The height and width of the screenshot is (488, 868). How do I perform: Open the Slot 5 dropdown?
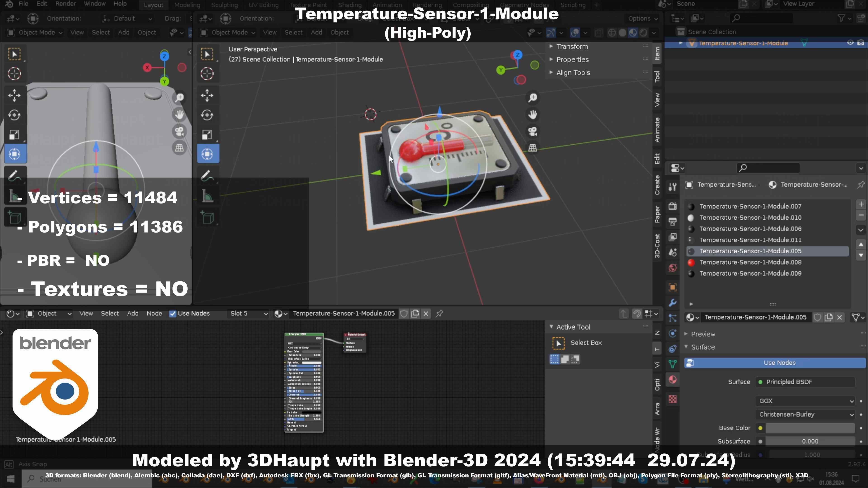click(249, 314)
